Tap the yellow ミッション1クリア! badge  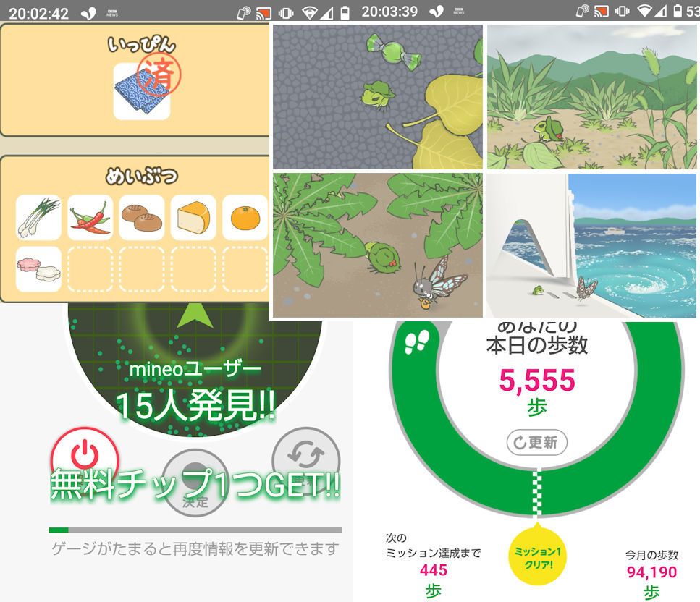click(x=538, y=556)
